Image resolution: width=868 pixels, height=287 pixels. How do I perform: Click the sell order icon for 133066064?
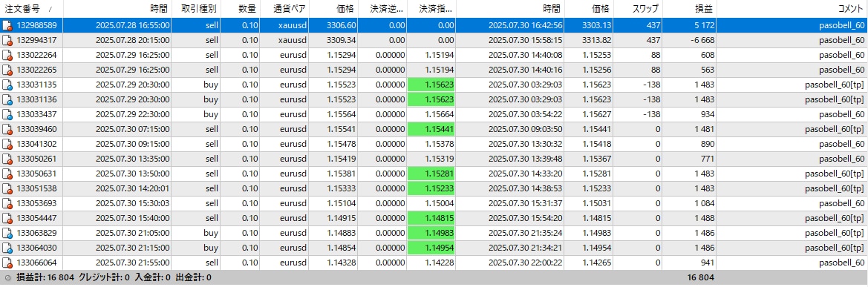[x=7, y=263]
